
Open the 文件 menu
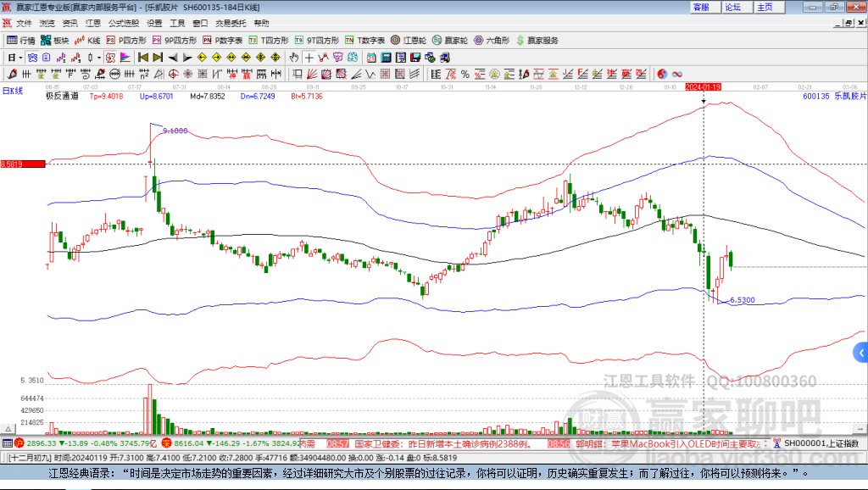coord(24,23)
